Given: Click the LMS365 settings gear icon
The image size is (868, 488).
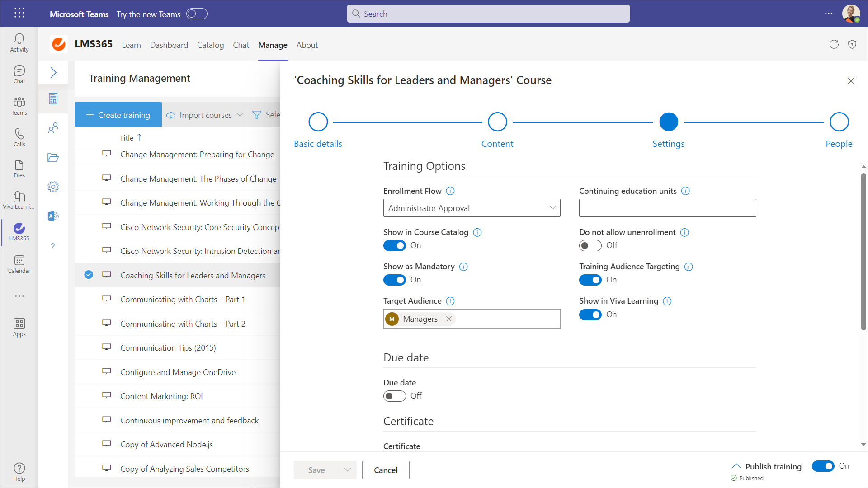Looking at the screenshot, I should point(53,187).
